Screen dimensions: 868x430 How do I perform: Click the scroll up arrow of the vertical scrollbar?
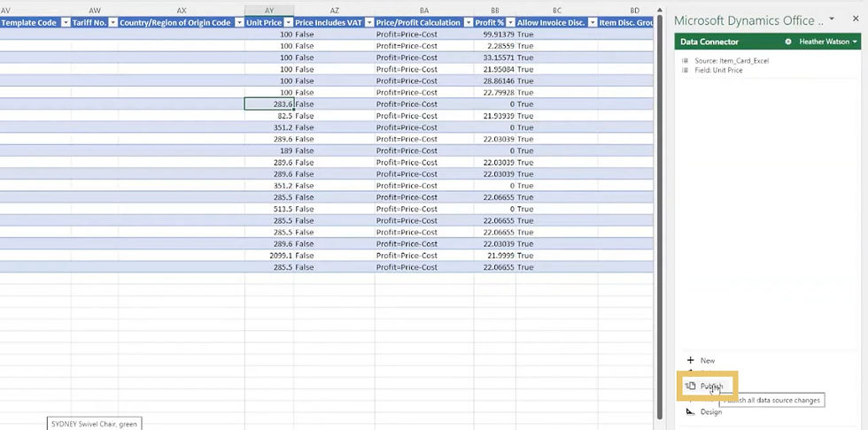click(x=659, y=10)
